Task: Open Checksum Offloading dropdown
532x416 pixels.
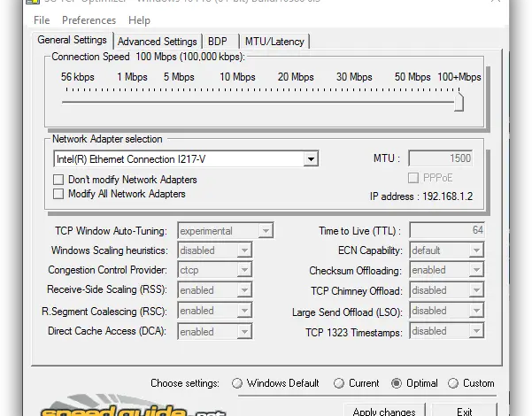Action: (476, 270)
